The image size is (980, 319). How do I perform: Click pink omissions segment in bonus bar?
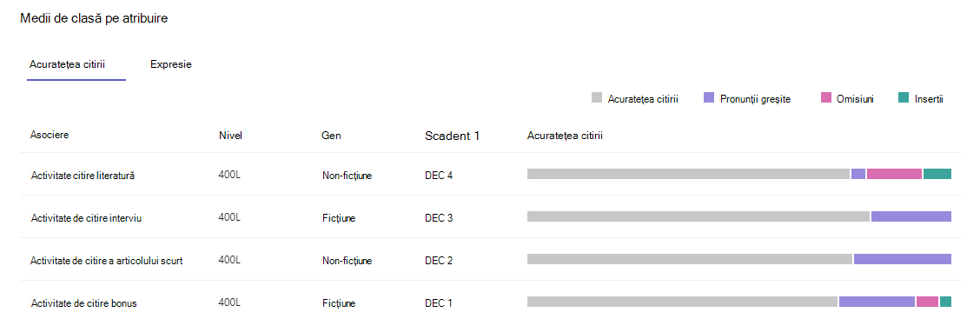pyautogui.click(x=928, y=302)
